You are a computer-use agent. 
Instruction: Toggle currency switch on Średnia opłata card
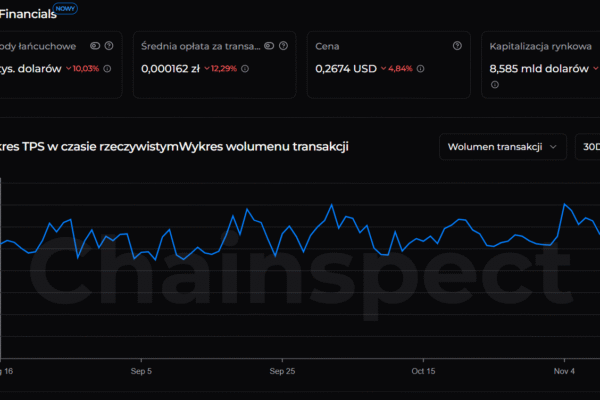click(267, 46)
